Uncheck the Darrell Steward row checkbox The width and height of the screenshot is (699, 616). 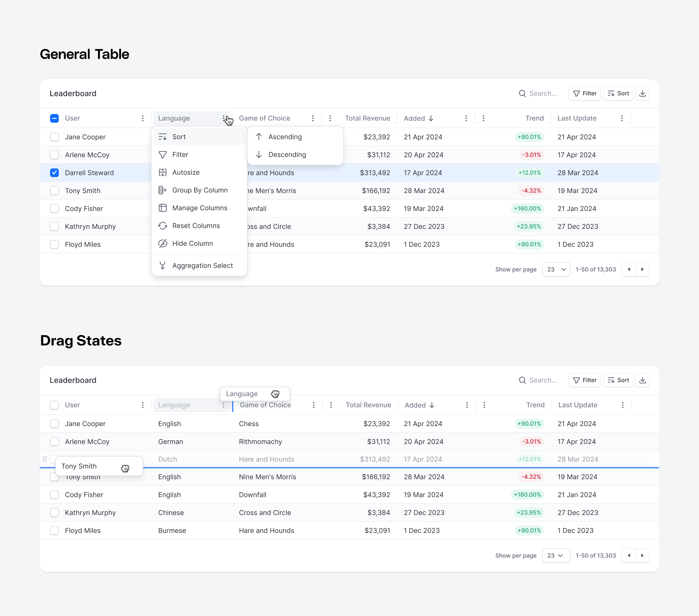pyautogui.click(x=54, y=173)
